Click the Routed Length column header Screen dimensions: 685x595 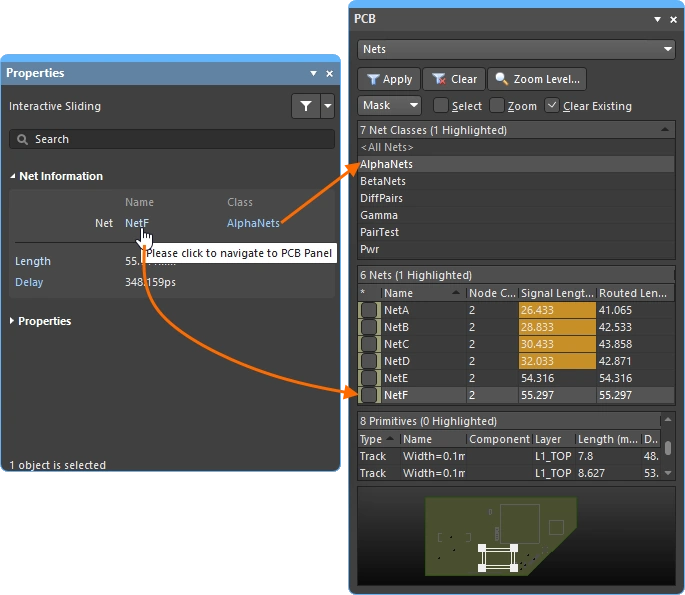point(635,293)
